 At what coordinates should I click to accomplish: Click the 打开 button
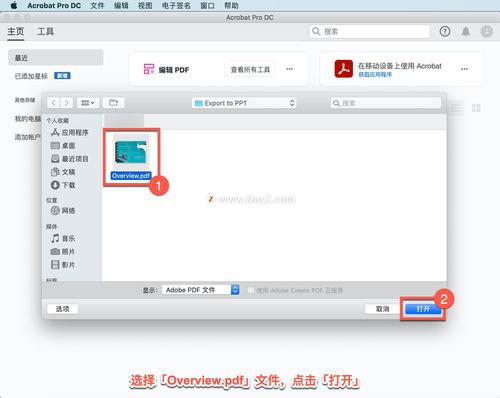tap(423, 309)
